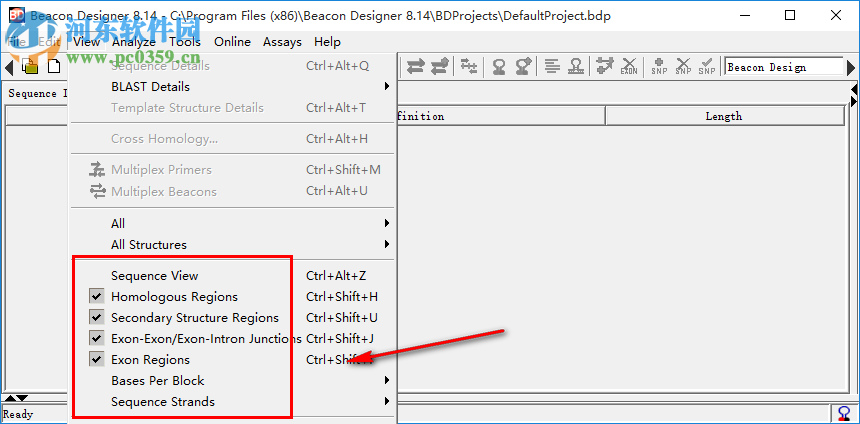Click the stamp-on-ruler toolbar icon

click(x=575, y=67)
